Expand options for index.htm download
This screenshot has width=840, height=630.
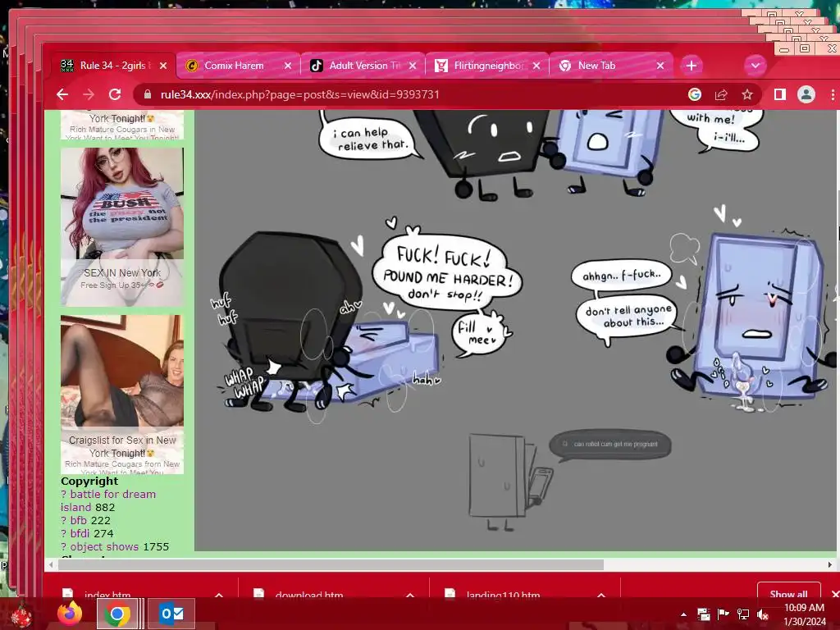pos(219,594)
